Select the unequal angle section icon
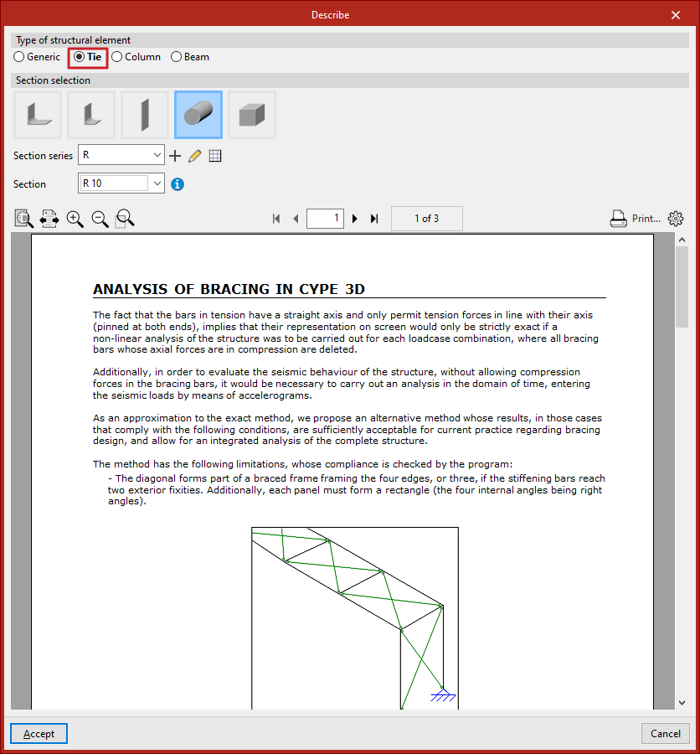Screen dimensions: 700x754 (91, 115)
